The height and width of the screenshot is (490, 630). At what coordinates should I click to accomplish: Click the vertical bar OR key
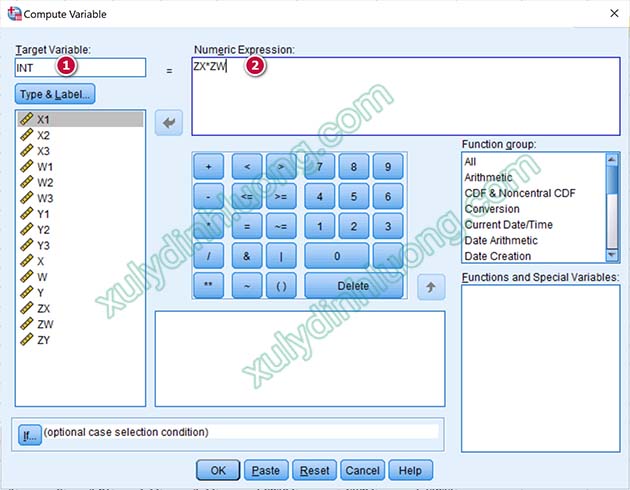281,255
